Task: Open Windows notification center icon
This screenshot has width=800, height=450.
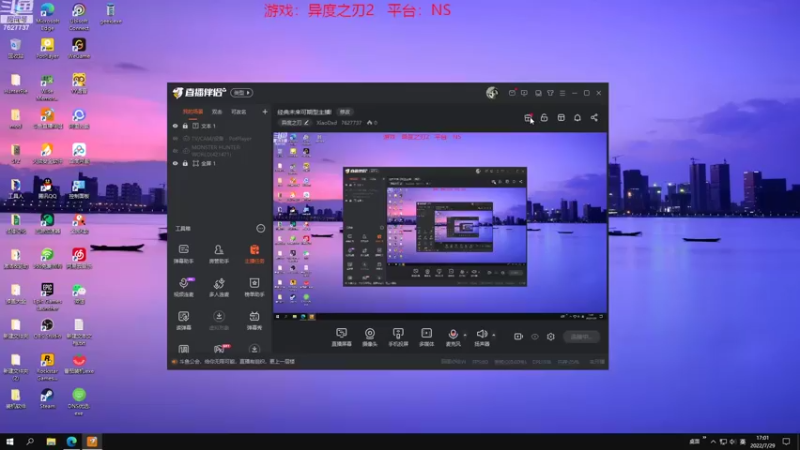Action: coord(787,442)
